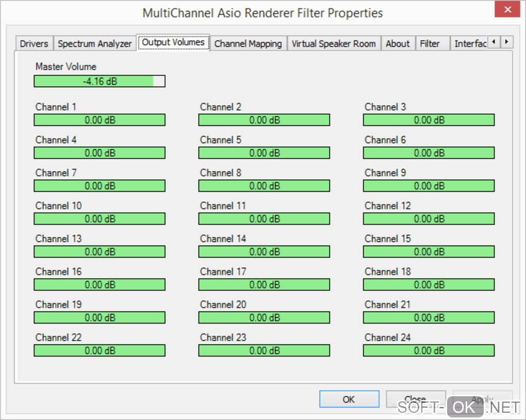This screenshot has height=420, width=526.
Task: Click the Channel 23 volume bar
Action: [x=264, y=351]
